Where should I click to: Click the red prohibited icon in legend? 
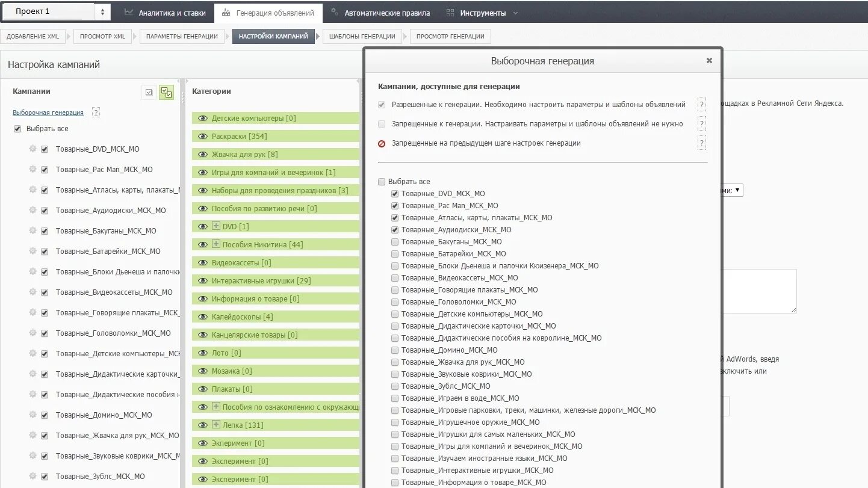(382, 144)
